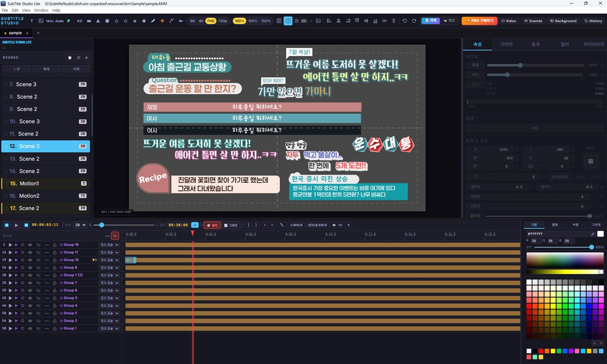The image size is (607, 364).
Task: Click the timeline play button
Action: coord(16,225)
